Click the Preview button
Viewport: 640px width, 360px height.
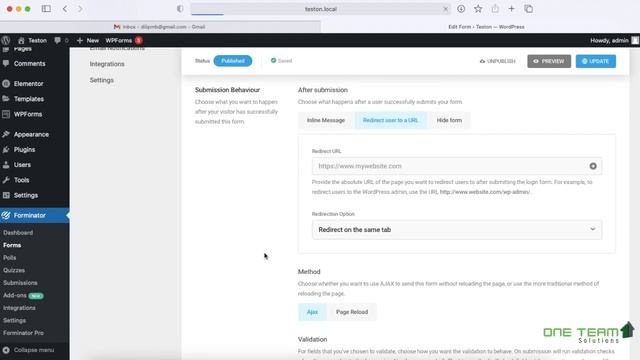[549, 61]
